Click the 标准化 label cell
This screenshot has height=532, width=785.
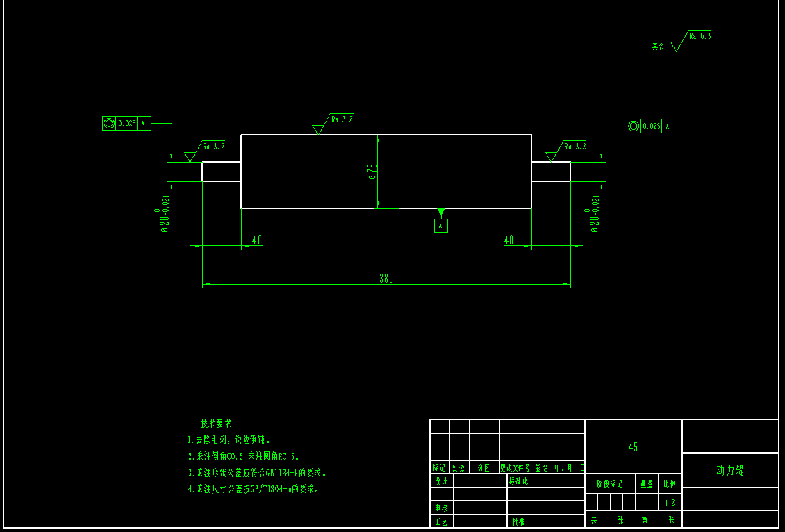pos(519,481)
